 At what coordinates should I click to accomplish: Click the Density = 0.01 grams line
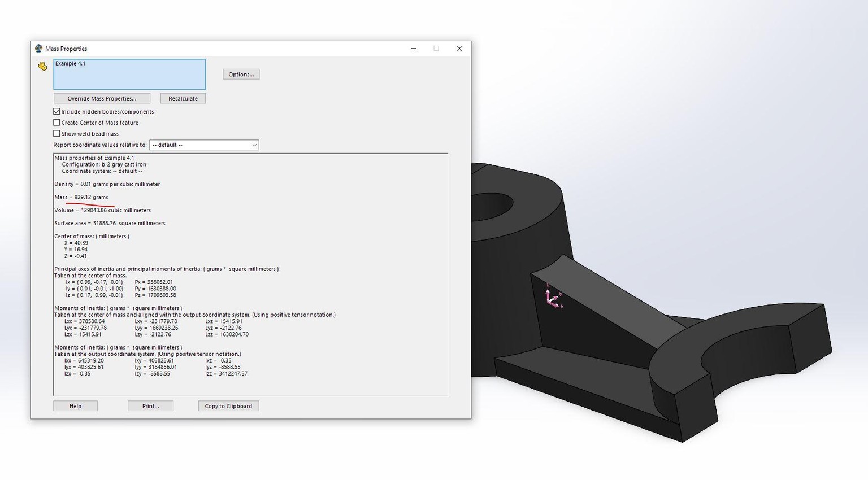click(x=107, y=184)
